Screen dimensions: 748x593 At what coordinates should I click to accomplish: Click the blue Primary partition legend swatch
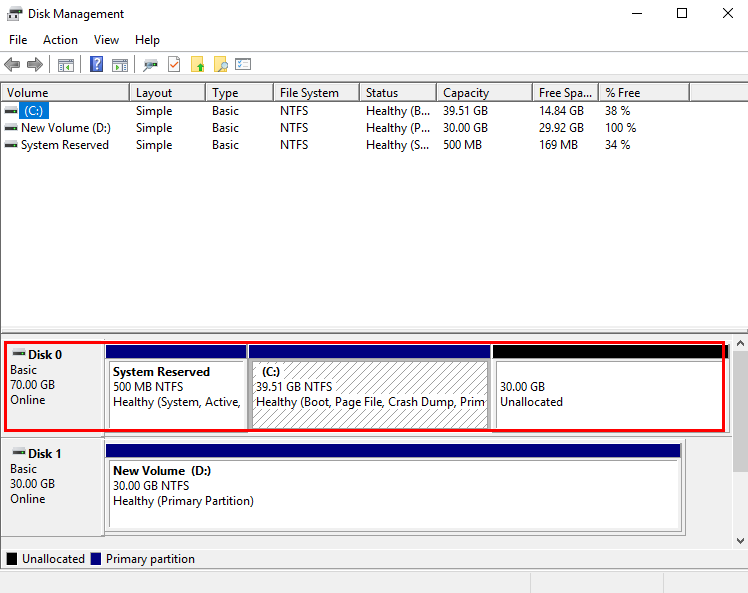(96, 559)
